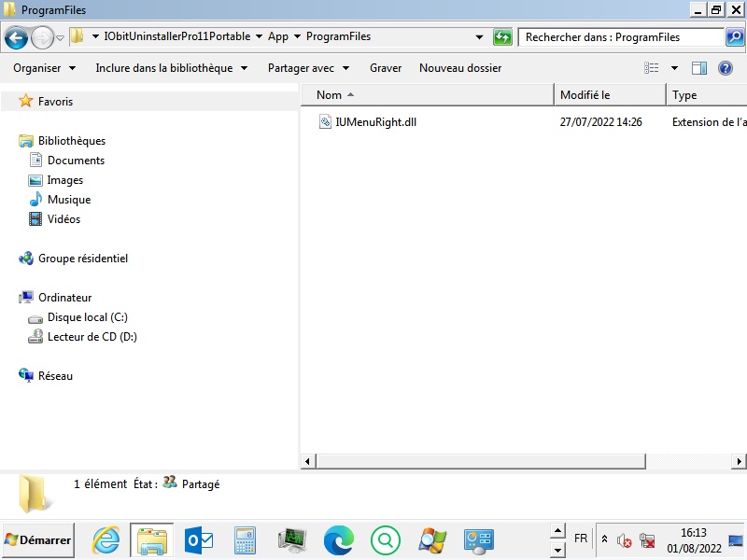Open Lecteur de CD (D:)
The height and width of the screenshot is (560, 747).
tap(92, 337)
